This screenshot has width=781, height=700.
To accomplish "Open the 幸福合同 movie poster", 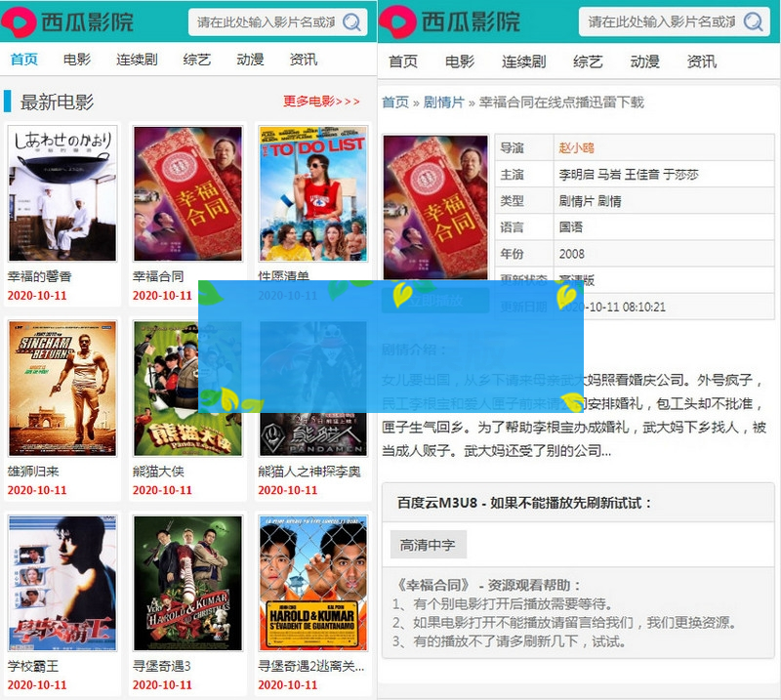I will click(x=187, y=192).
